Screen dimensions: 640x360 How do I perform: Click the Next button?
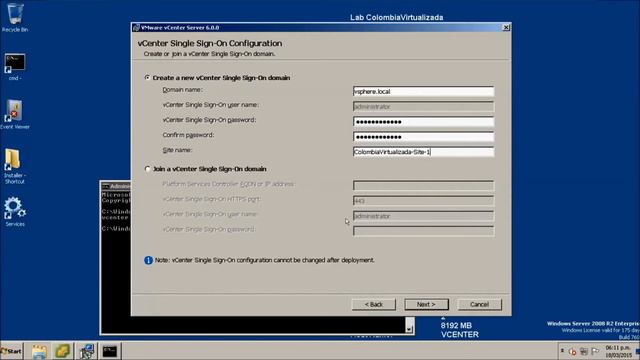click(x=426, y=304)
